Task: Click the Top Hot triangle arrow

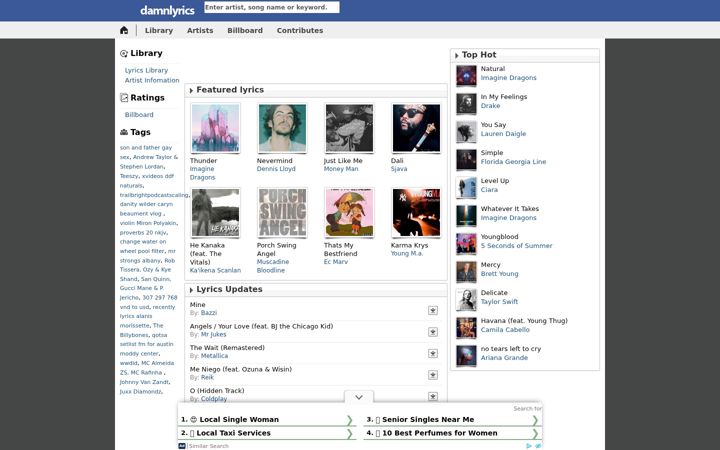Action: click(456, 56)
